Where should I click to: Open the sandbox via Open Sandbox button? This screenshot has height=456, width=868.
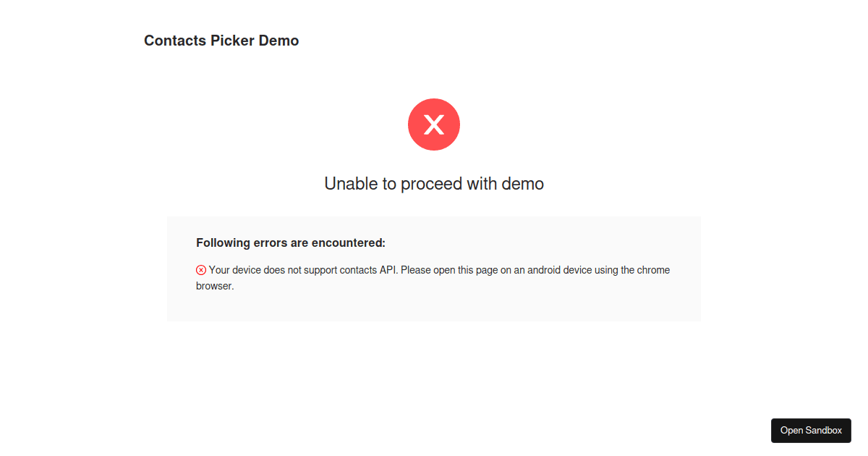(x=811, y=430)
